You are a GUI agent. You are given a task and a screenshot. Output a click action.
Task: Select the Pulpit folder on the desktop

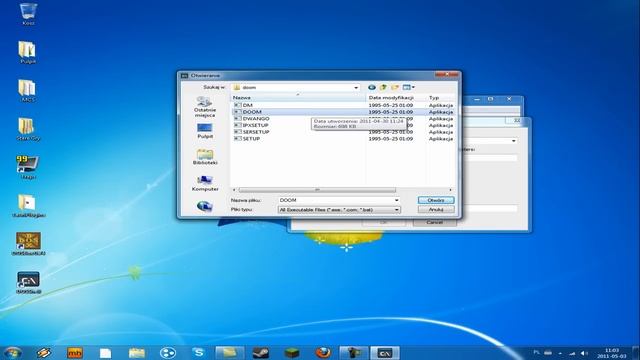[27, 52]
